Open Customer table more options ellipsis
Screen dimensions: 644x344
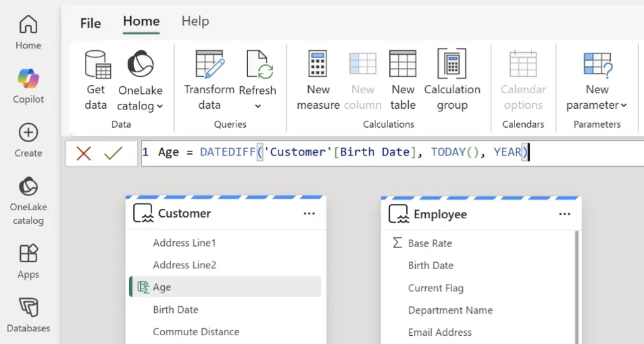[309, 214]
